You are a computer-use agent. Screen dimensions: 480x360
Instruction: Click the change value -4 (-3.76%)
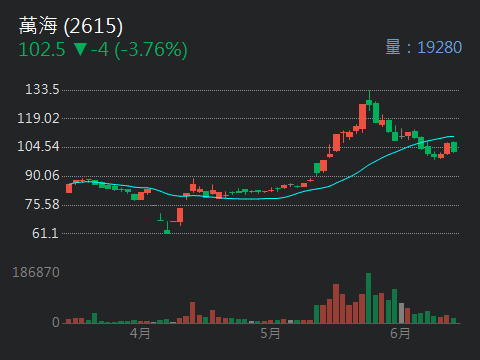139,50
